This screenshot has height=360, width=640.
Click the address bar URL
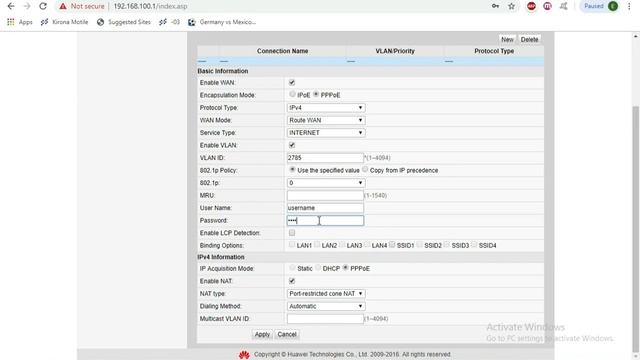pos(150,6)
